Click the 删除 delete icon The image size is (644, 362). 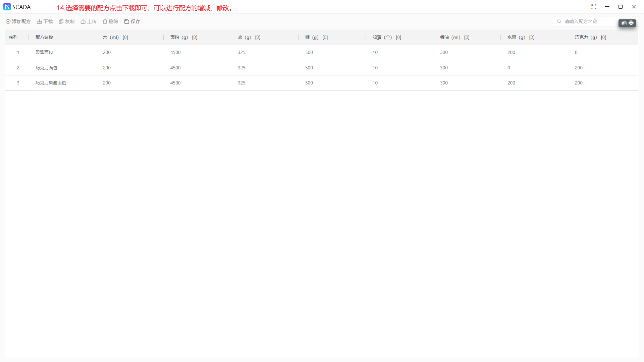pos(105,21)
